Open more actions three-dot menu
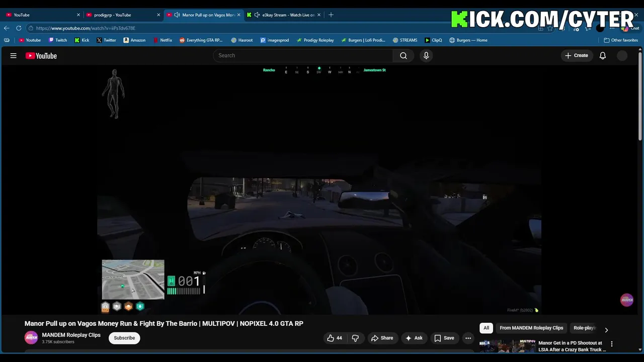Viewport: 644px width, 362px height. tap(468, 338)
